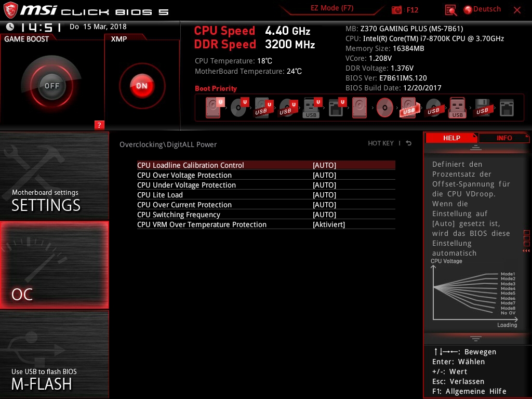This screenshot has height=399, width=532.
Task: Select the CPU Lite Load label
Action: coord(160,195)
